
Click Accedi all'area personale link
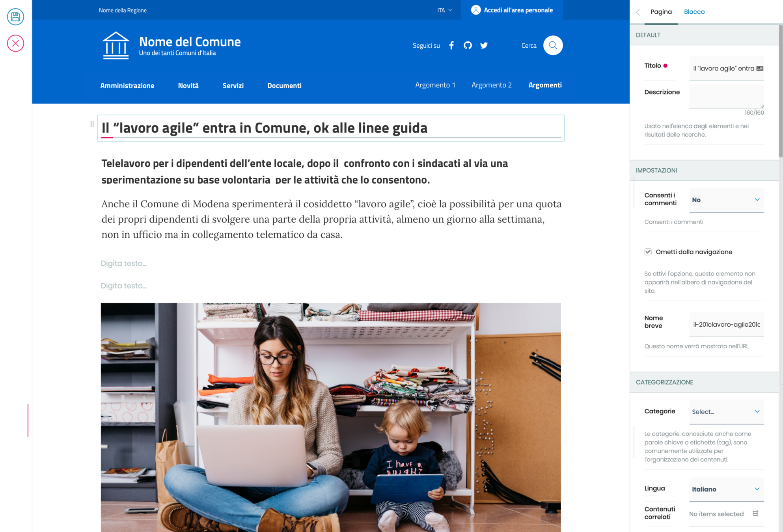(512, 10)
